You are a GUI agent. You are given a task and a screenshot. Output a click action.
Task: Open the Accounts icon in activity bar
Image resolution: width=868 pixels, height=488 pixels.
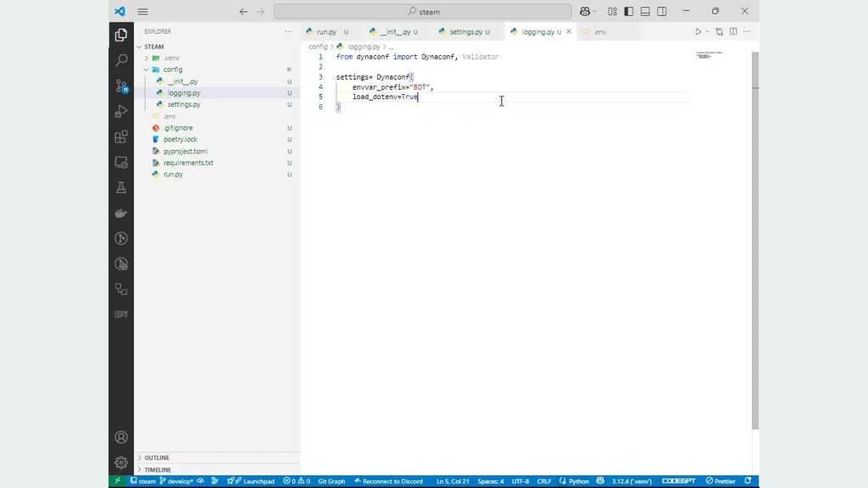click(x=121, y=437)
